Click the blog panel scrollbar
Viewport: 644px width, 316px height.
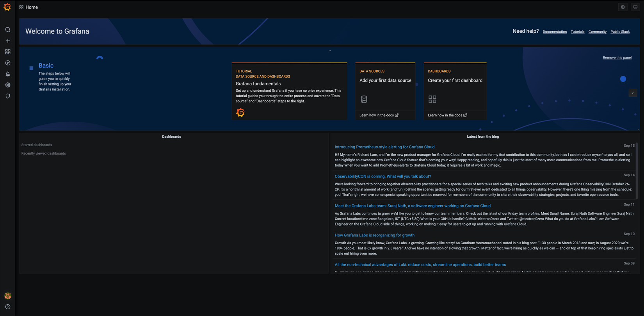point(637,172)
